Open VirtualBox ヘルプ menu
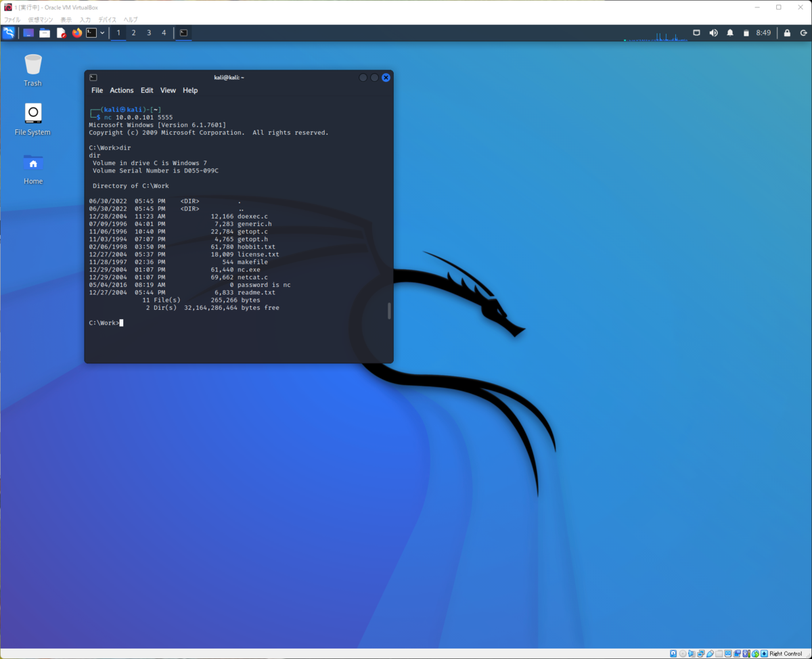Screen dimensions: 812x659 [130, 20]
